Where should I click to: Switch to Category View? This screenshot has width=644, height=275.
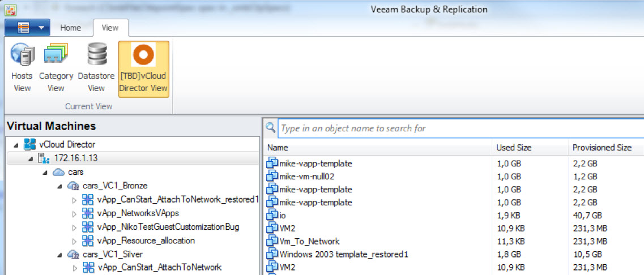pos(56,68)
